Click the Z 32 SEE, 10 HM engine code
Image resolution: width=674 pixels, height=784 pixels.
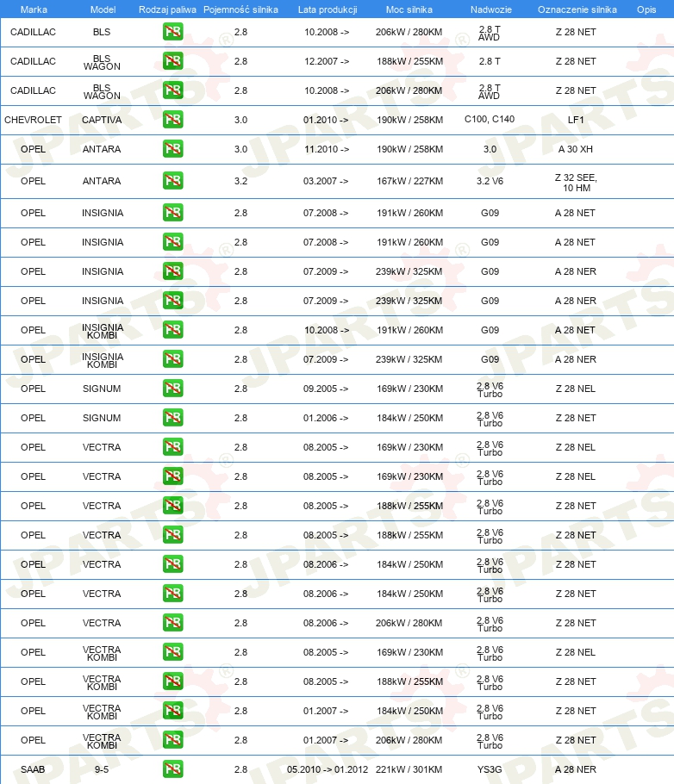coord(576,183)
